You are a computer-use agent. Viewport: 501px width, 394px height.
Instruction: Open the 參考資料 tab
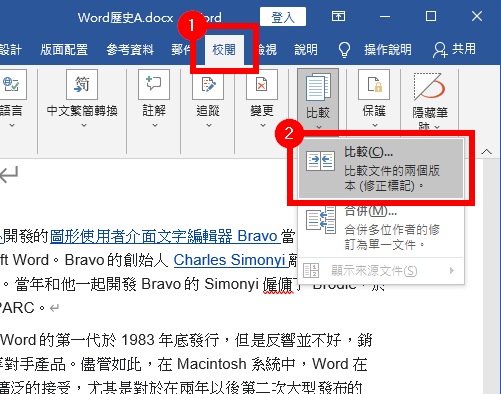click(x=130, y=50)
